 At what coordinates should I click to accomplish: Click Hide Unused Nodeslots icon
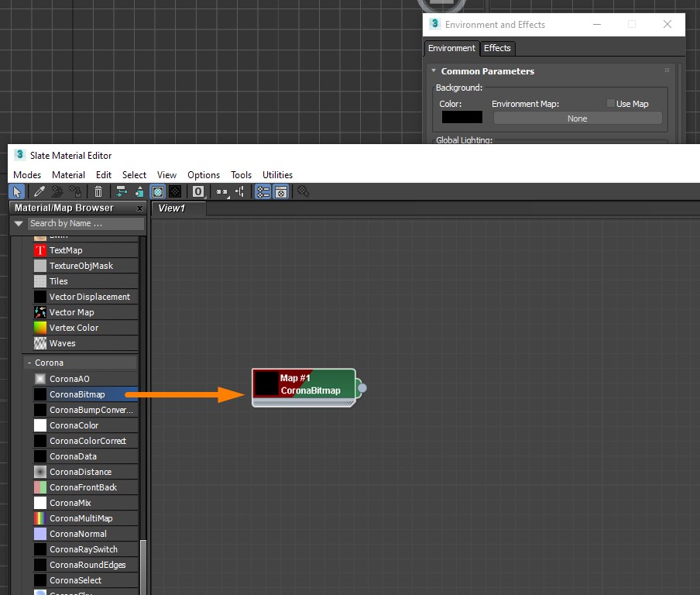pos(139,192)
